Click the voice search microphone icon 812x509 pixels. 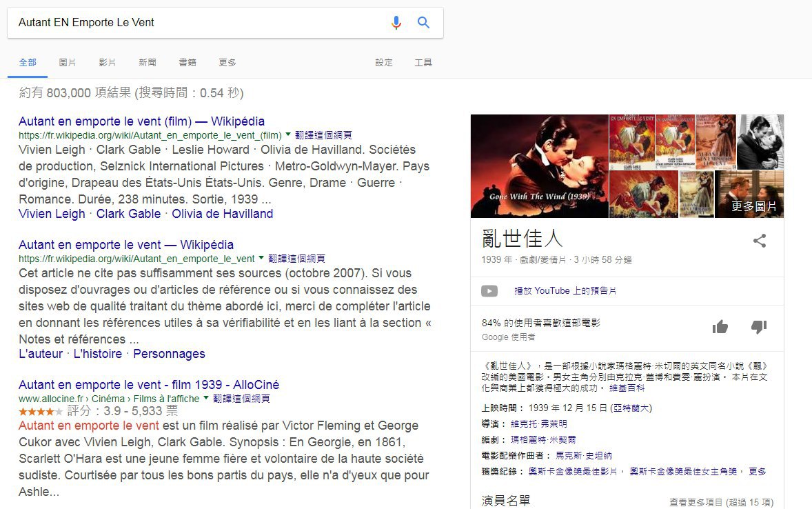[x=396, y=23]
